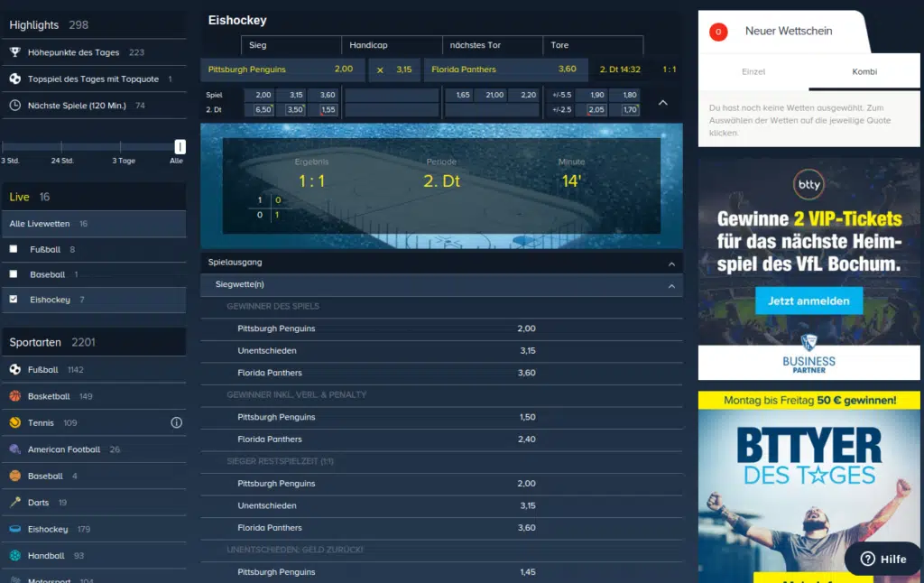Click the Jetzt anmelden button
The height and width of the screenshot is (583, 924).
(x=808, y=301)
